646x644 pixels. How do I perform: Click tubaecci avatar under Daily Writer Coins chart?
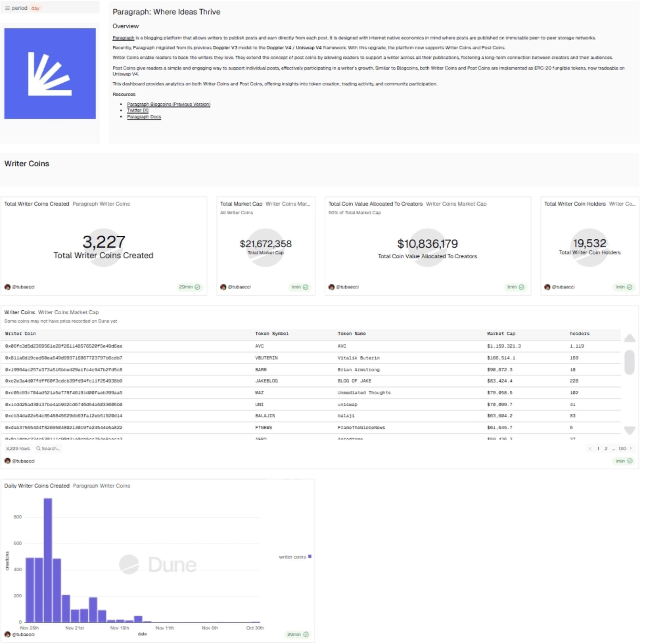coord(7,634)
